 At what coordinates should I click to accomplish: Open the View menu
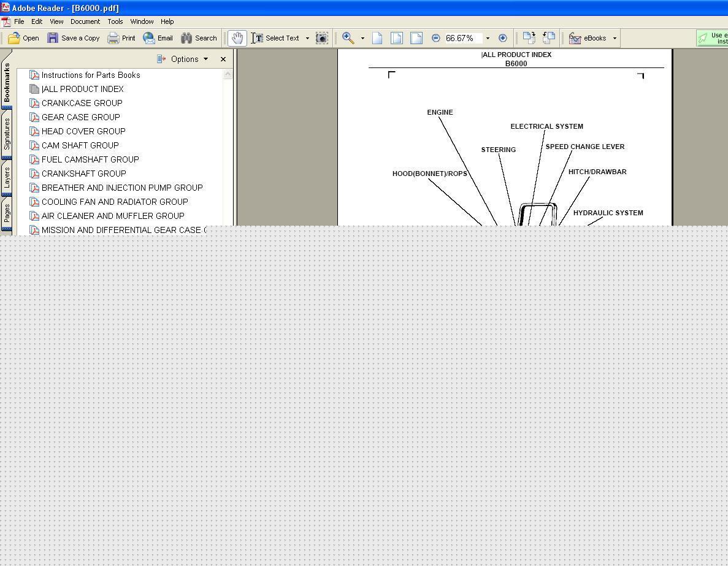coord(56,22)
